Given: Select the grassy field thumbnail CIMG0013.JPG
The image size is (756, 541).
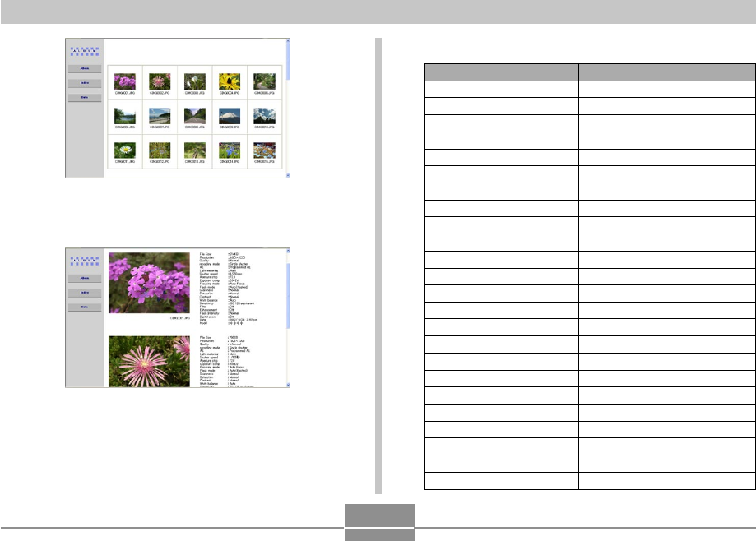Looking at the screenshot, I should pyautogui.click(x=195, y=150).
